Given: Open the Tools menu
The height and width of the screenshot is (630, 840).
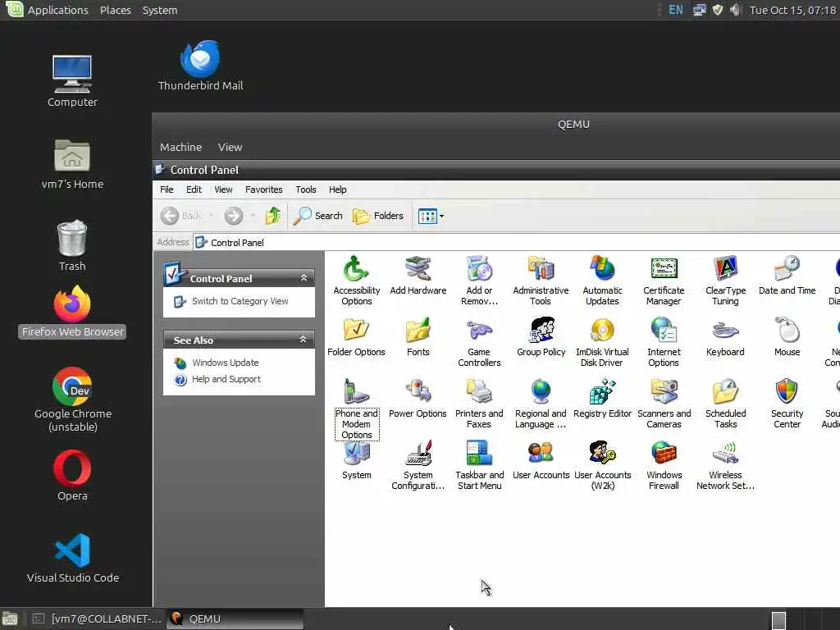Looking at the screenshot, I should point(306,189).
